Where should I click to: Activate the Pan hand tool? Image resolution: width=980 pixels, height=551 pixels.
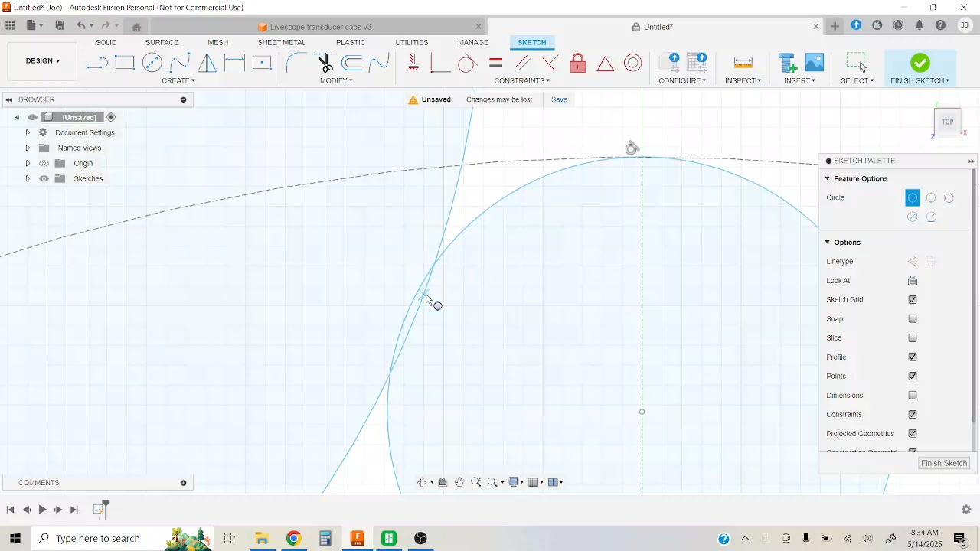459,482
